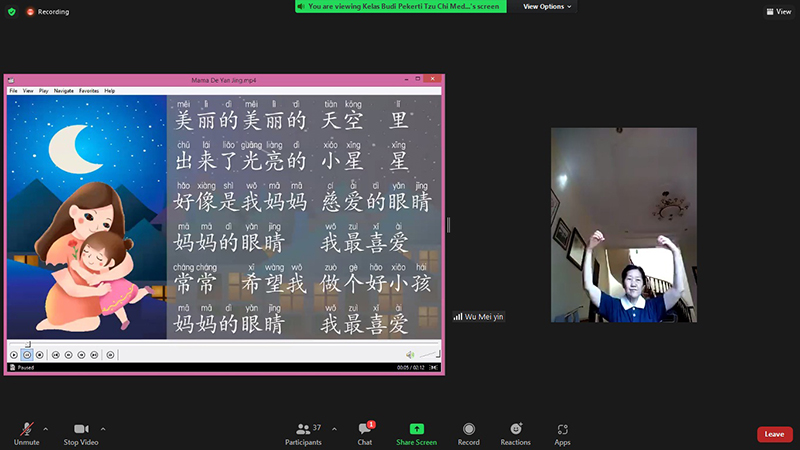Click the View button at top right

(778, 11)
